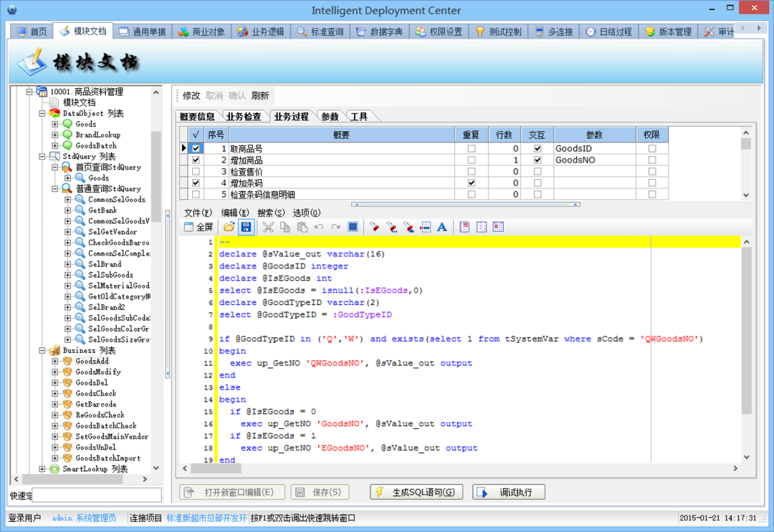Toggle the 重复 checkbox for 增加条码
The height and width of the screenshot is (532, 774).
(472, 183)
